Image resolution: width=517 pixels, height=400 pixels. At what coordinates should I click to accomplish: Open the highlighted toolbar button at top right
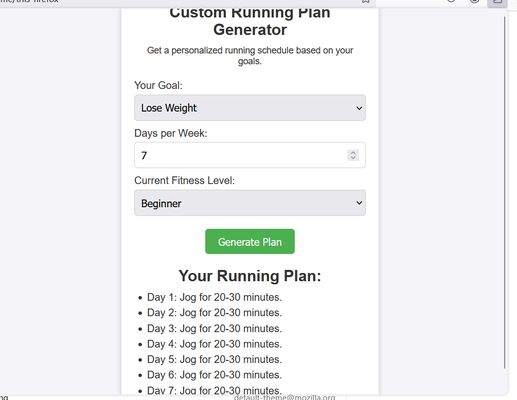coord(497,2)
